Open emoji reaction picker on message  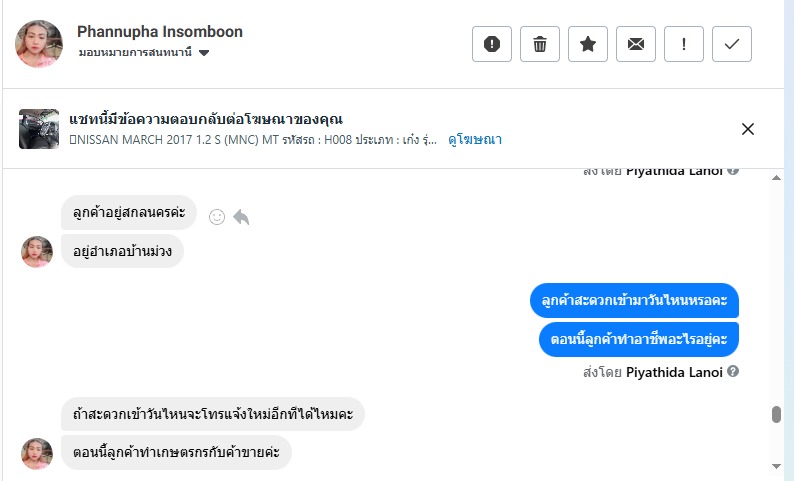[217, 216]
